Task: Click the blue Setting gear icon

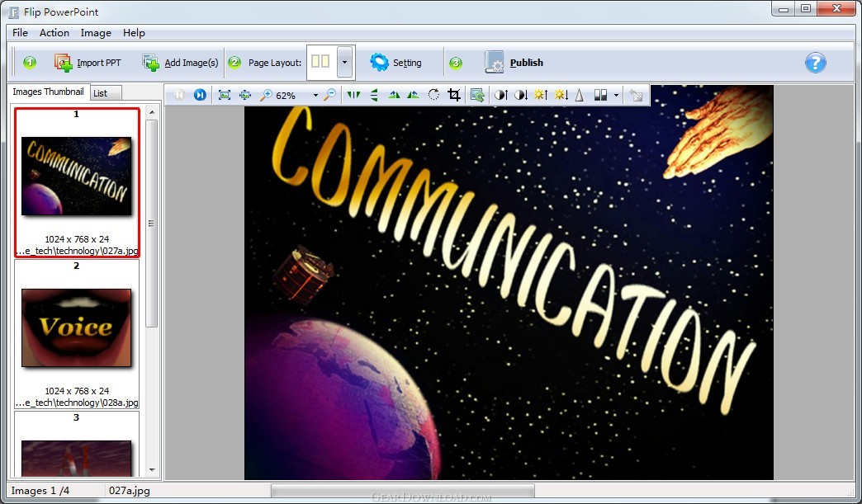Action: pos(379,62)
